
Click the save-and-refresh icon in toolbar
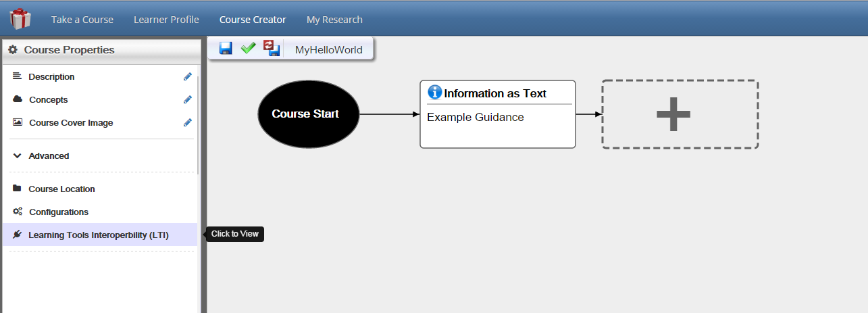click(272, 49)
